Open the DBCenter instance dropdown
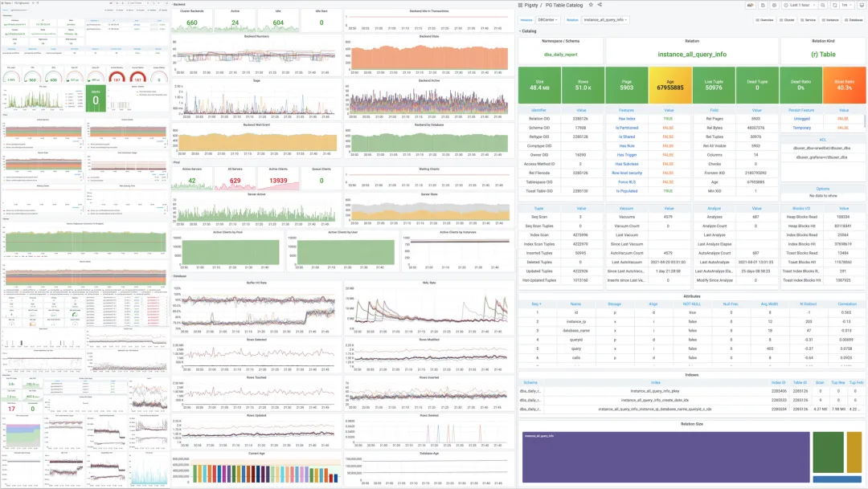The width and height of the screenshot is (868, 489). [x=547, y=20]
